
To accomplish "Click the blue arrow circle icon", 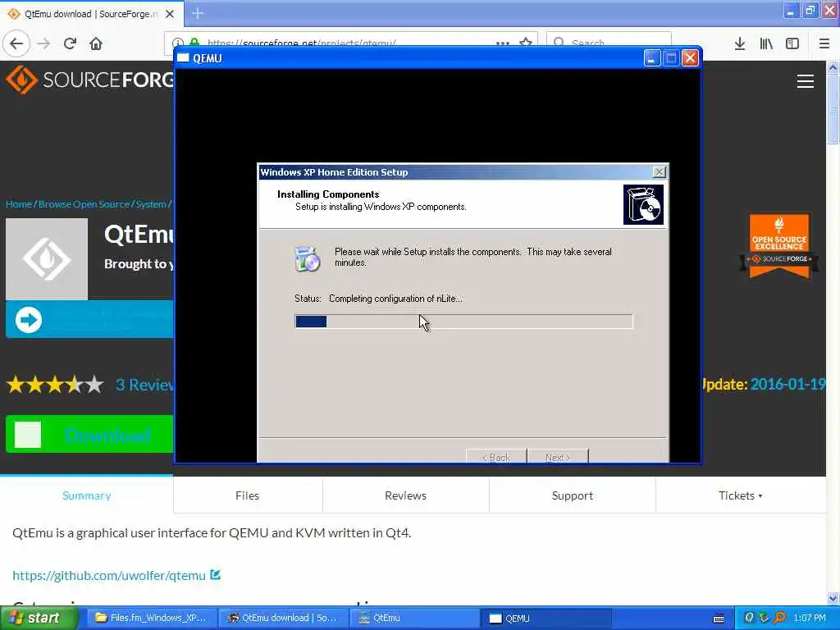I will [x=29, y=320].
